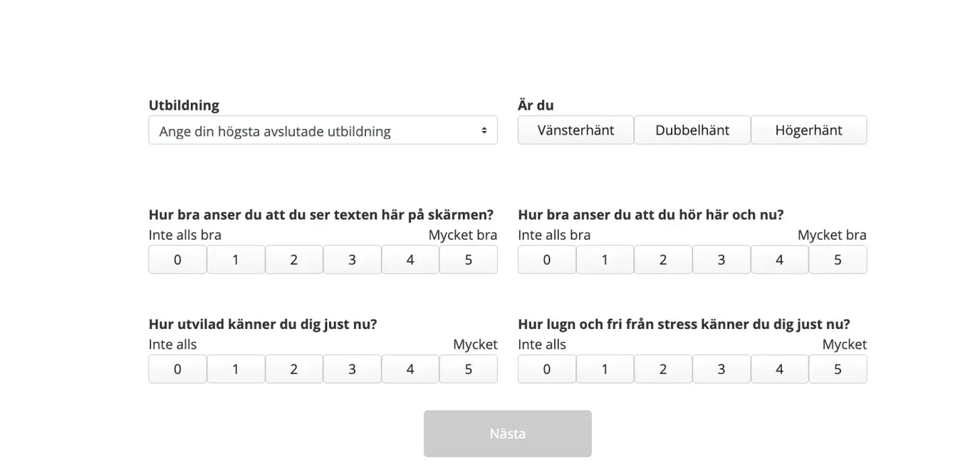Rate screen text visibility as 0

pos(177,260)
